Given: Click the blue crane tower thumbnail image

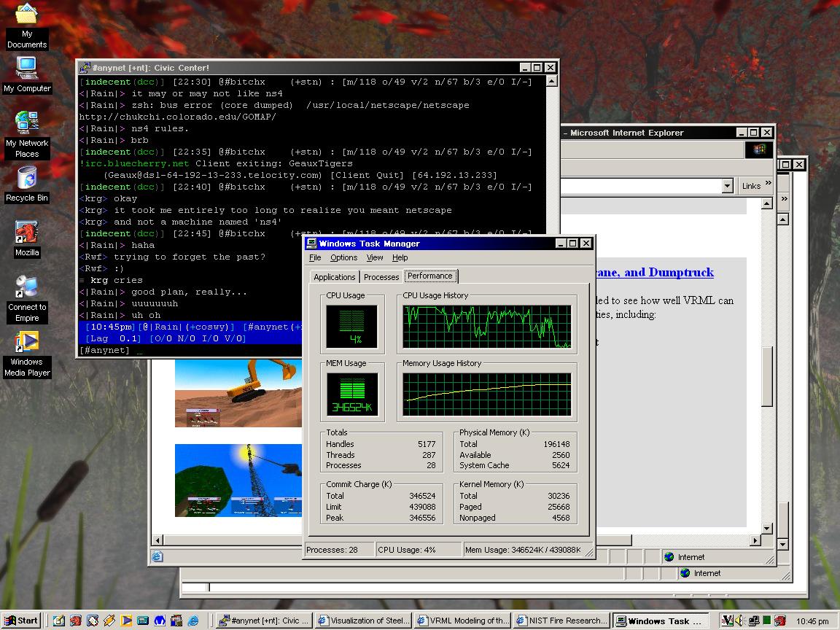Looking at the screenshot, I should [238, 481].
